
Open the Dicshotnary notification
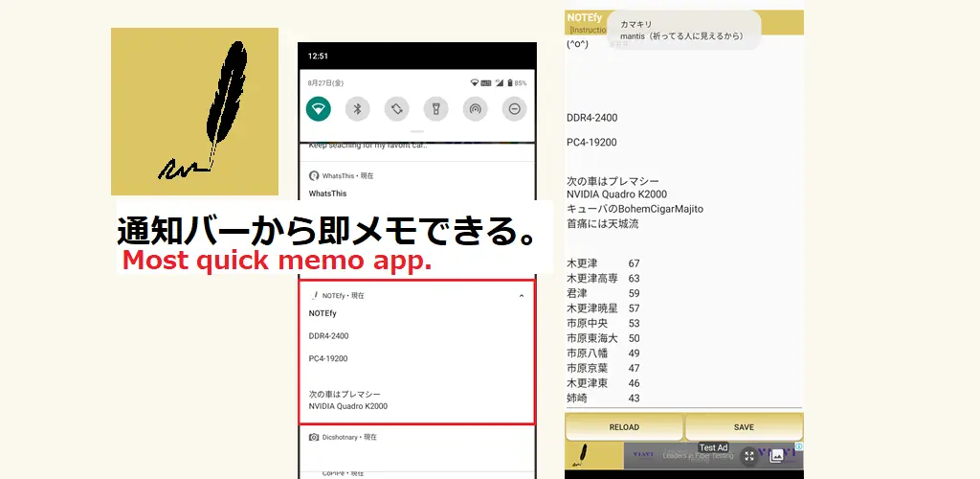tap(344, 437)
